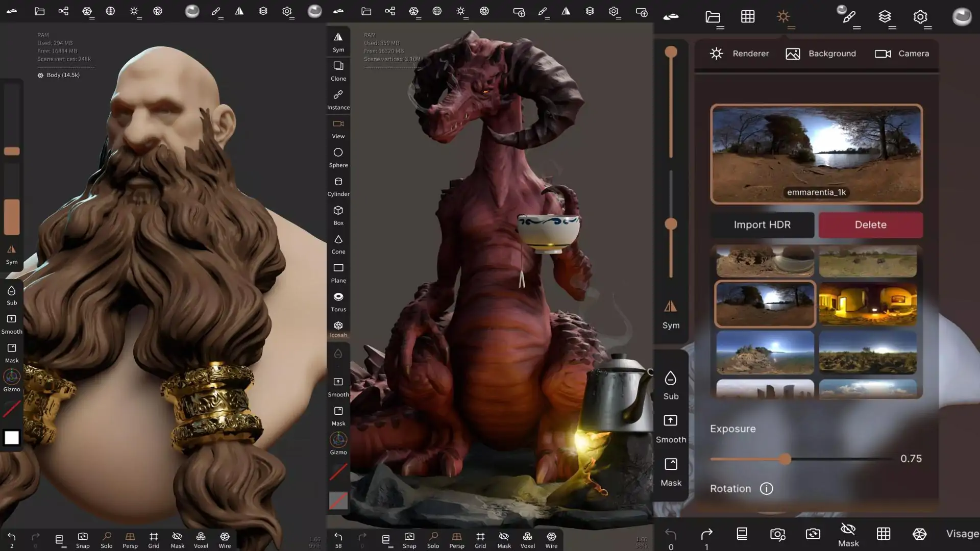Toggle Wire mode in the left viewport
The image size is (980, 551).
click(x=225, y=539)
